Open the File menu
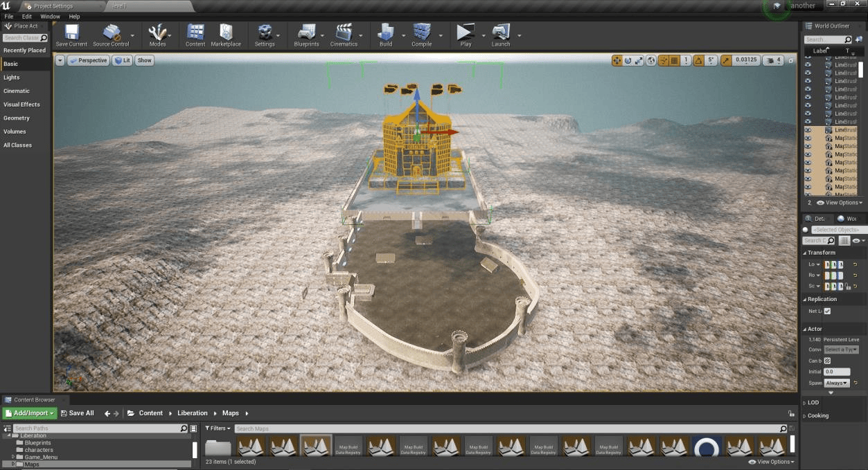868x470 pixels. [9, 16]
